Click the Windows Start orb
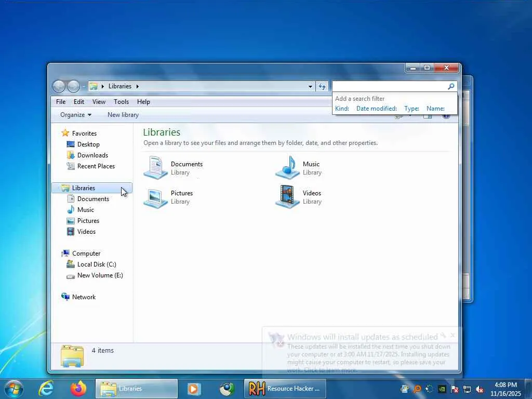The height and width of the screenshot is (399, 532). (x=14, y=389)
